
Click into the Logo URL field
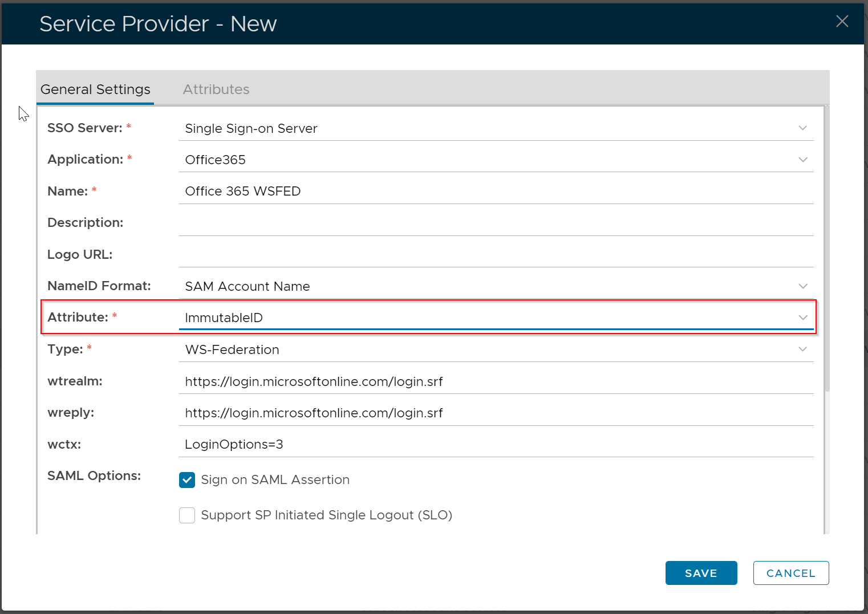point(495,255)
